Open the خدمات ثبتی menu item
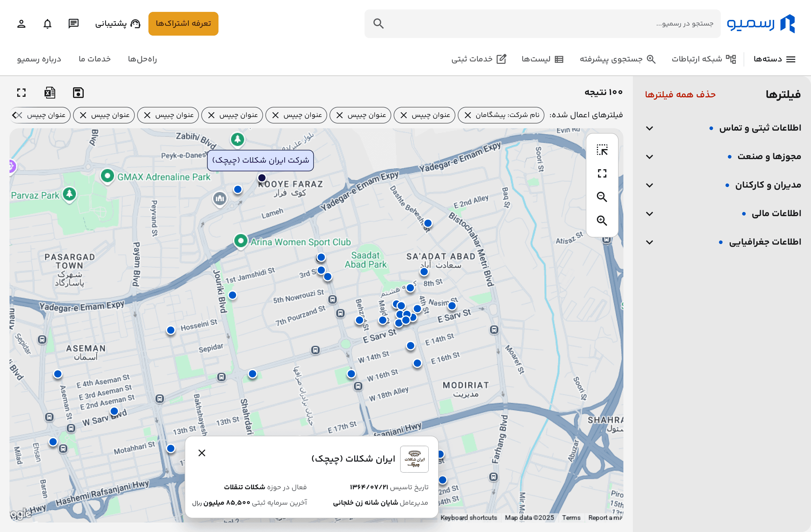 (479, 59)
